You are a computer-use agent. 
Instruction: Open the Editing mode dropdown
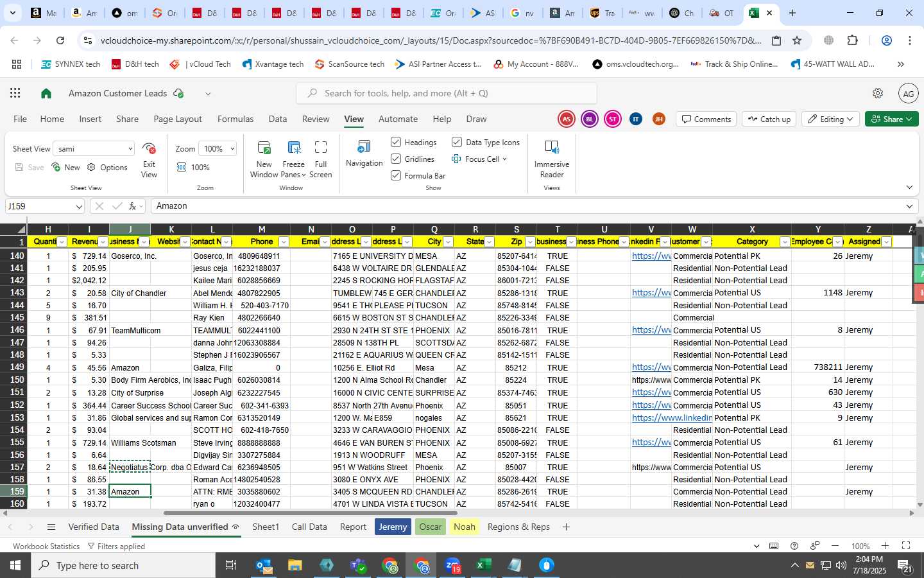coord(832,119)
